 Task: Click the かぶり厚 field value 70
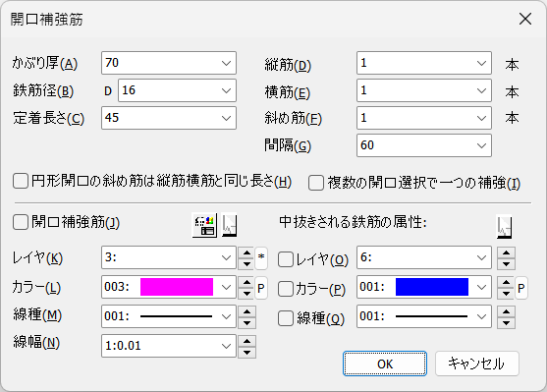[112, 63]
